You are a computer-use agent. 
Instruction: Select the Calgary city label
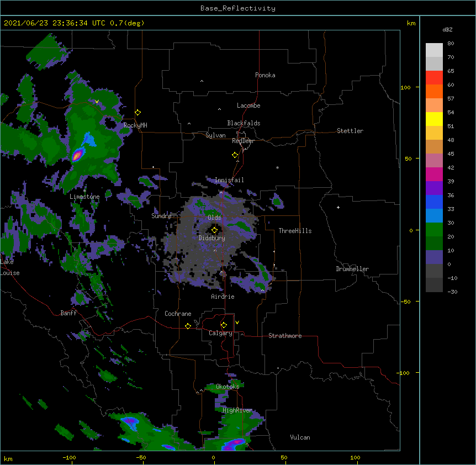point(220,333)
